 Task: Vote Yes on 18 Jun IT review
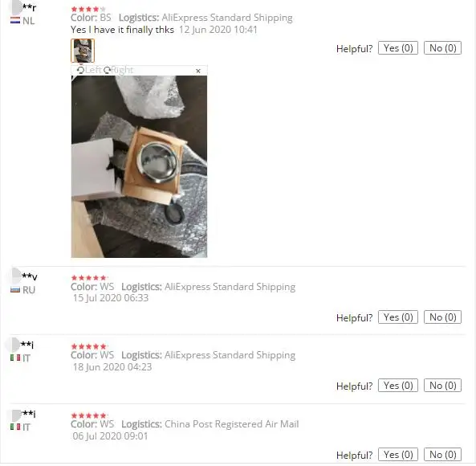[398, 386]
